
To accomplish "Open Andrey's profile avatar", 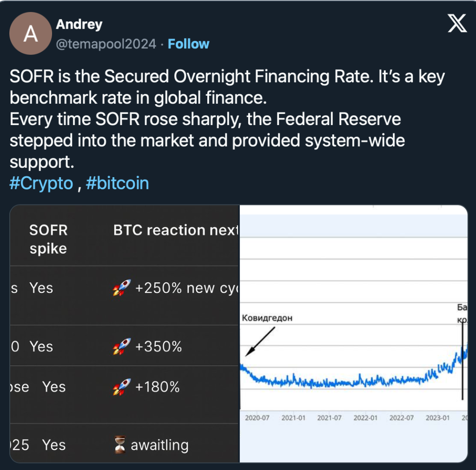I will (30, 33).
